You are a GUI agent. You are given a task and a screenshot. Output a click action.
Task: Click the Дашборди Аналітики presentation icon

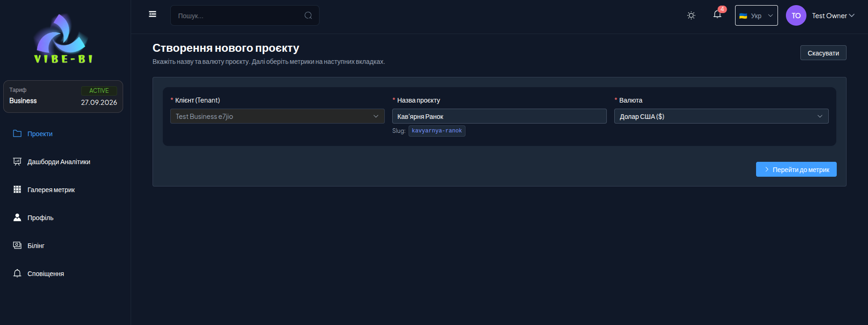[x=17, y=161]
